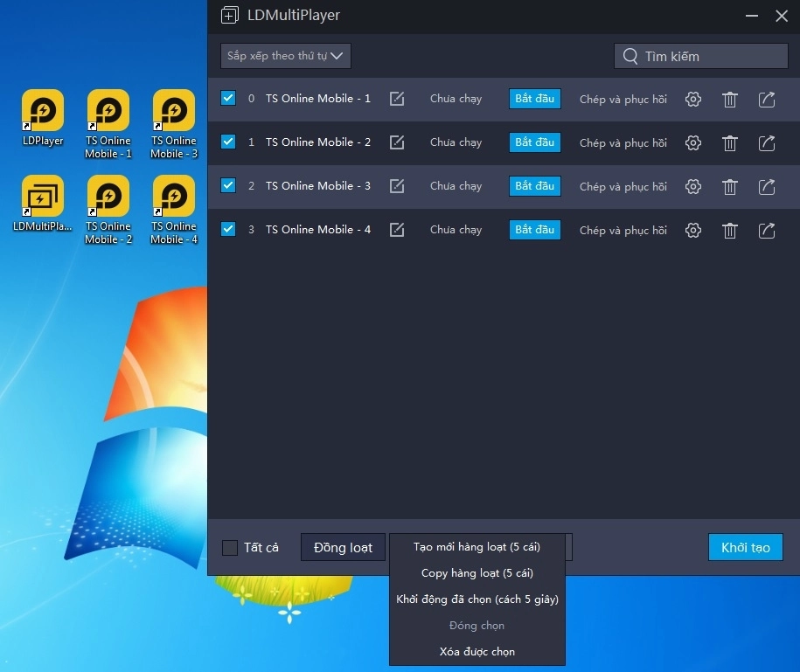800x672 pixels.
Task: Select the TS Online Mobile - 3 instance name
Action: (318, 186)
